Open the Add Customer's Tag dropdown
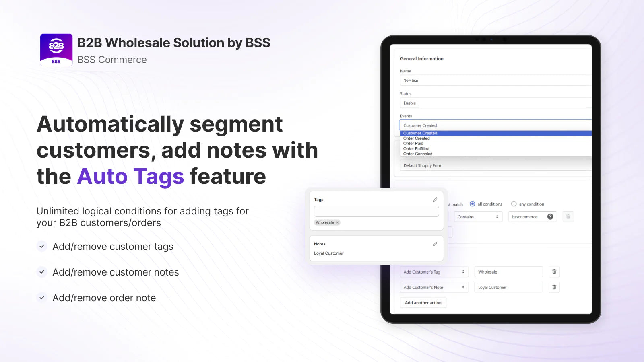Viewport: 644px width, 362px height. (434, 272)
